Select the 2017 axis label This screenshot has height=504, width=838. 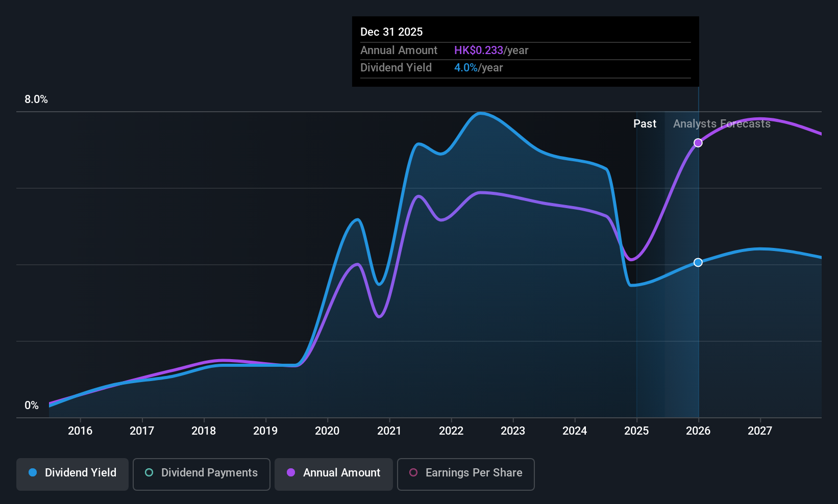pyautogui.click(x=142, y=431)
